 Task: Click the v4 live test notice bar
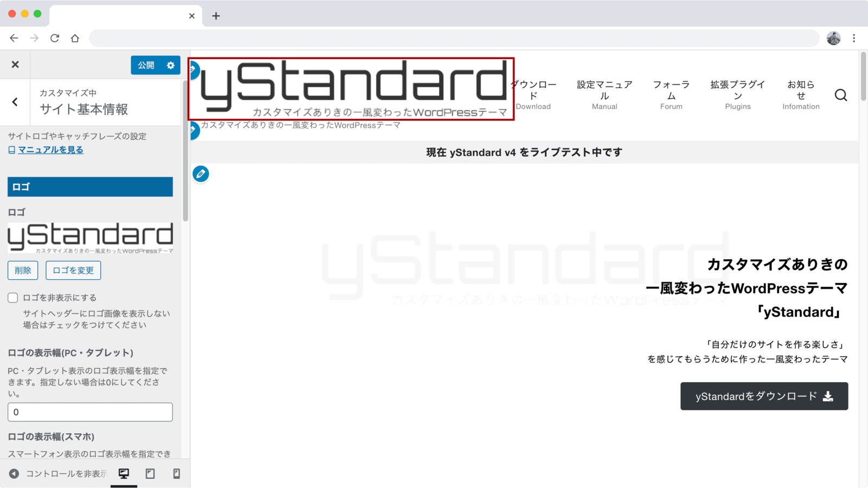[x=524, y=152]
